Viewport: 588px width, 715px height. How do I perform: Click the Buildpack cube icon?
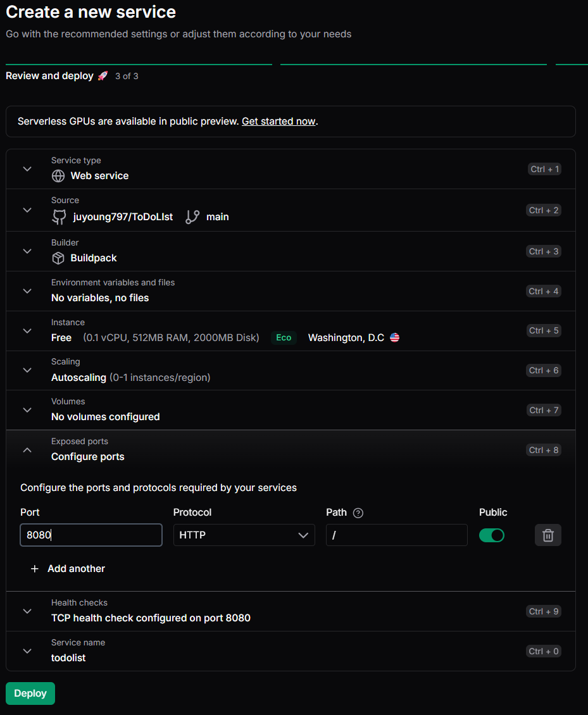[58, 258]
